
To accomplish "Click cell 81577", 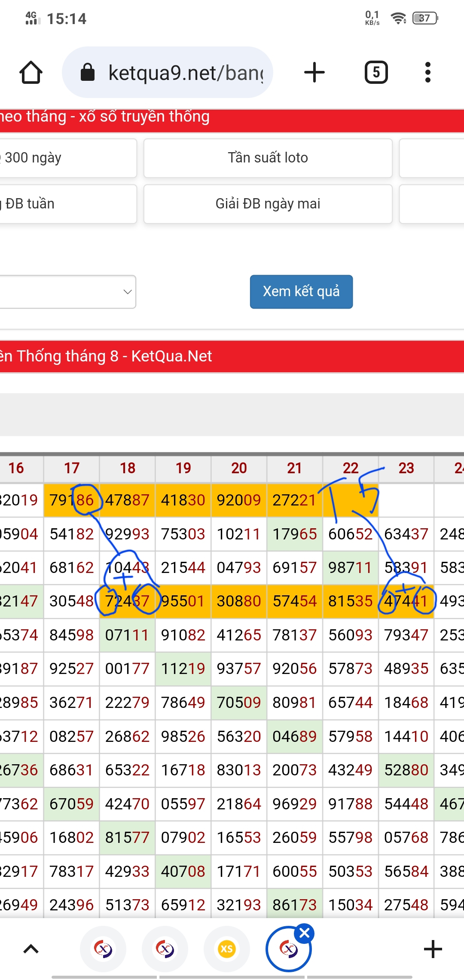I will pos(127,838).
